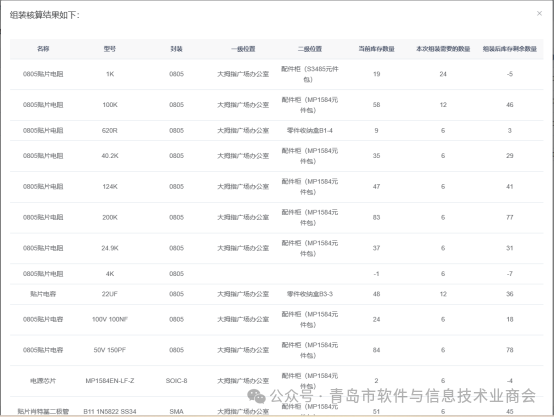Click the 当前库存数量 column header
The height and width of the screenshot is (418, 554).
pyautogui.click(x=376, y=49)
